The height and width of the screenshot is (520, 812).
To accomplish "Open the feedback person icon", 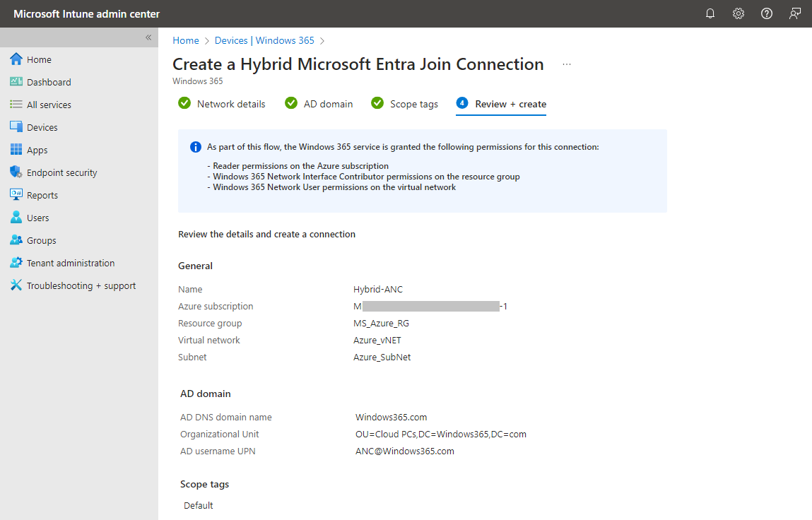I will coord(795,13).
